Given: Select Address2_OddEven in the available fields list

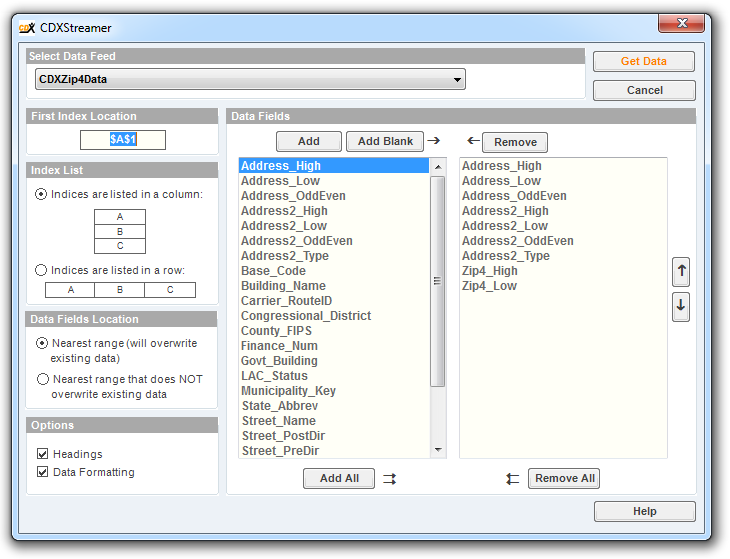Looking at the screenshot, I should [333, 241].
